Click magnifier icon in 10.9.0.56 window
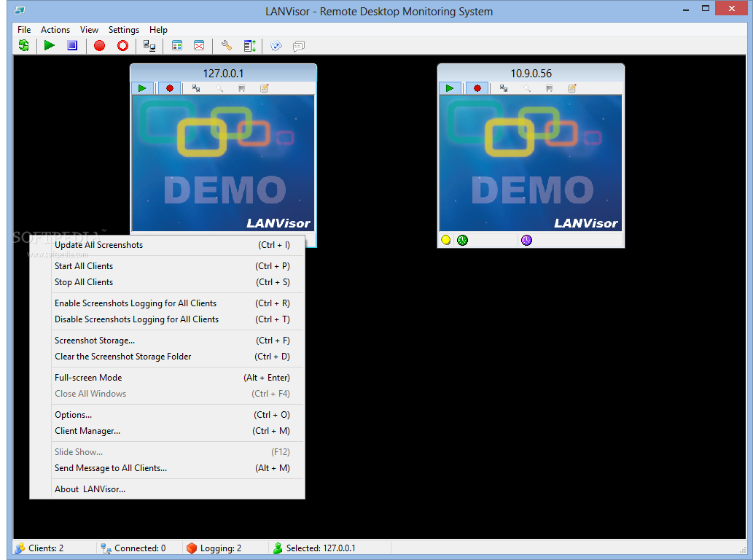Screen dimensions: 753x560 (526, 88)
